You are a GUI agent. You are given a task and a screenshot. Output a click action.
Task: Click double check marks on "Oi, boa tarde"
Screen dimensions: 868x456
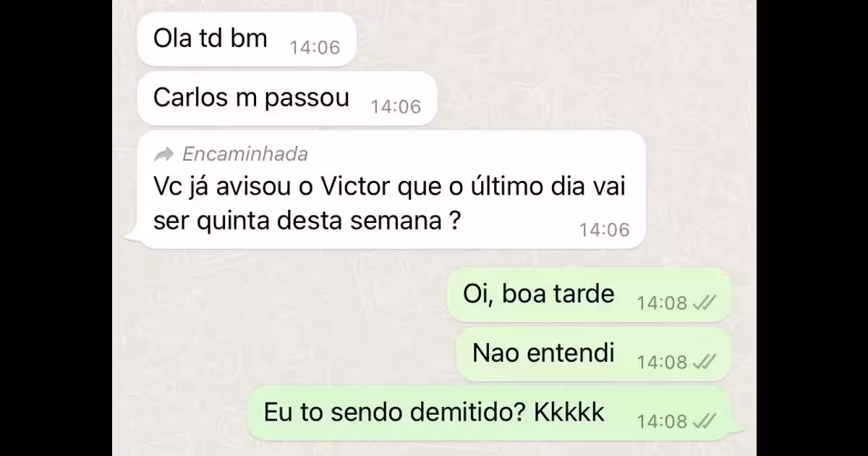[704, 303]
